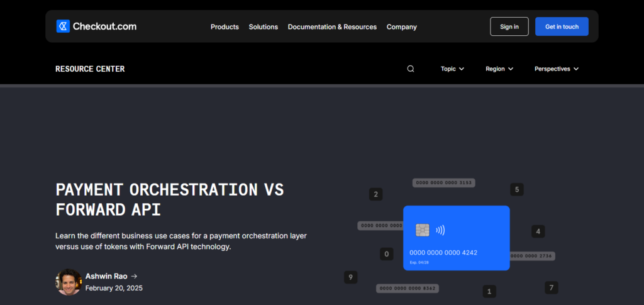
Task: Click the number 2 tile
Action: 376,194
